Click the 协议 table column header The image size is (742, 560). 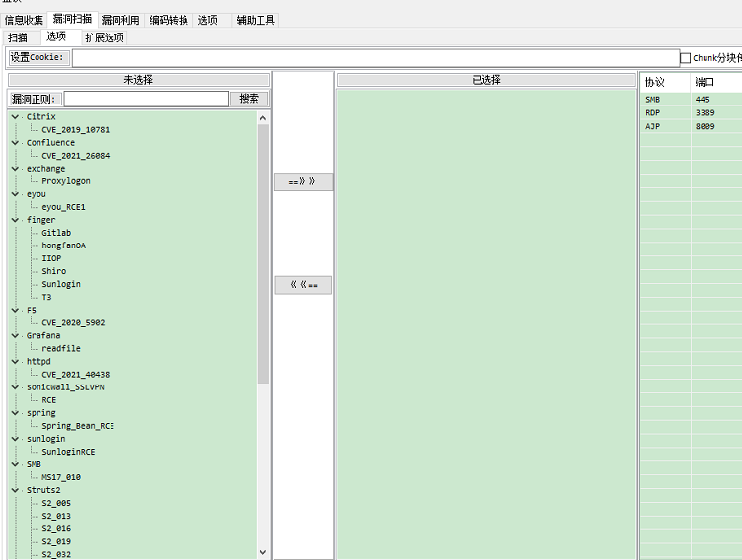666,82
